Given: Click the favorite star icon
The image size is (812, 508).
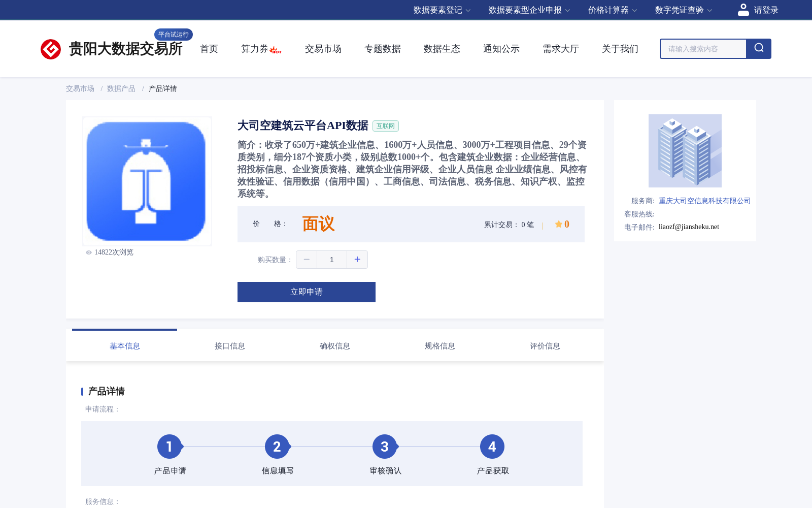Looking at the screenshot, I should [x=558, y=224].
